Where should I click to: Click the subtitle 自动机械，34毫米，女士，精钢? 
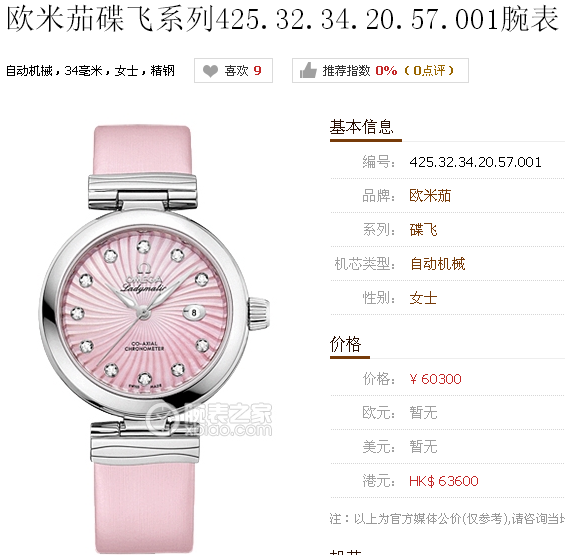[90, 71]
